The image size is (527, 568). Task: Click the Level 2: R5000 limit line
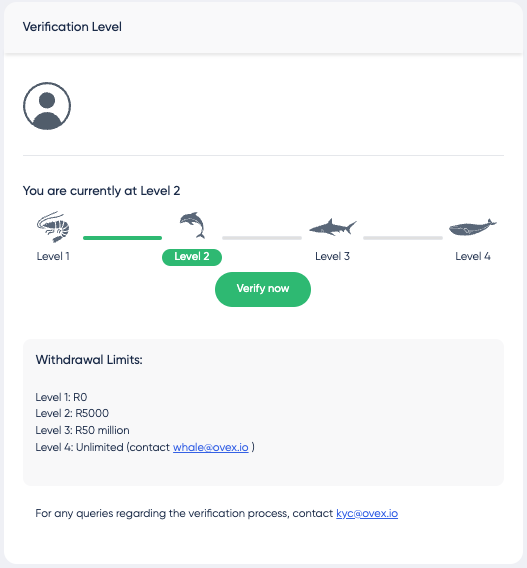click(72, 413)
